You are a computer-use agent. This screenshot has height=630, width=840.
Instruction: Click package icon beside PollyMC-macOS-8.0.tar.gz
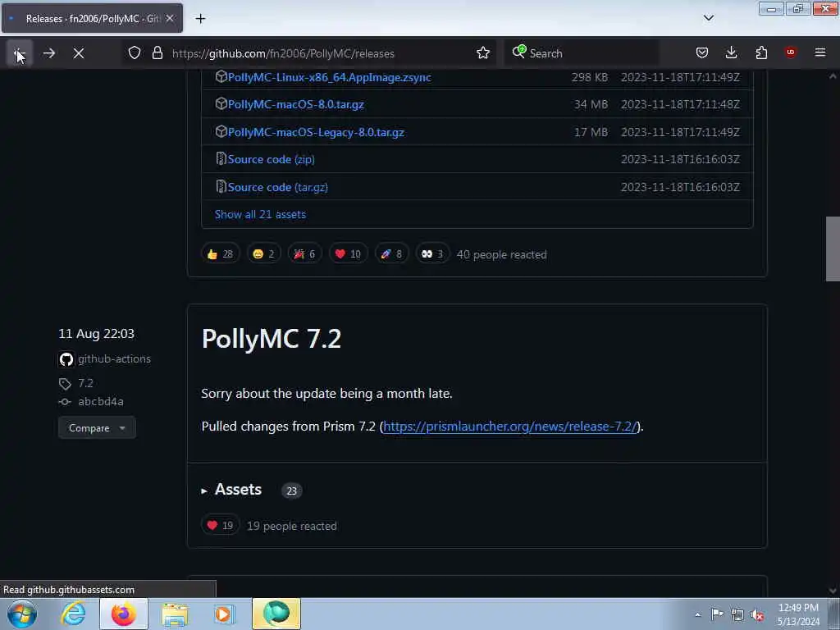pos(221,103)
